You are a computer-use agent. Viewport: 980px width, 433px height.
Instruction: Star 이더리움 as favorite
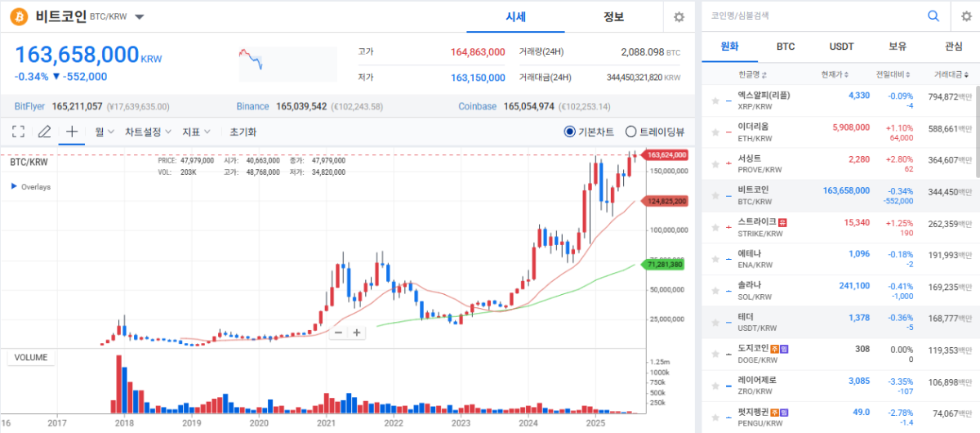(x=715, y=132)
